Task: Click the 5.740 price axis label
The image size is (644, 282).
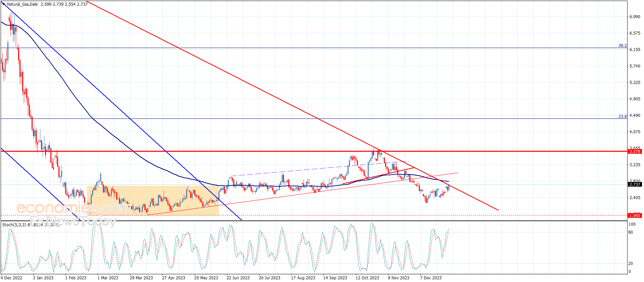Action: pyautogui.click(x=635, y=66)
